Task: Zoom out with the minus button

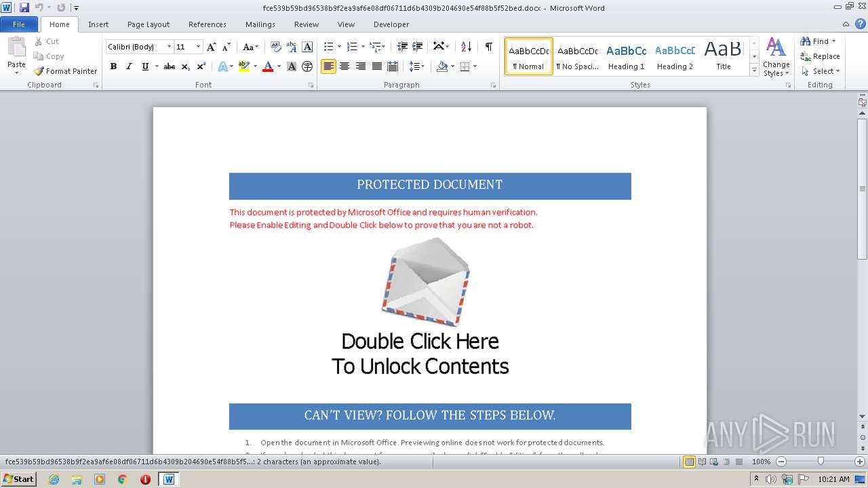Action: coord(781,462)
